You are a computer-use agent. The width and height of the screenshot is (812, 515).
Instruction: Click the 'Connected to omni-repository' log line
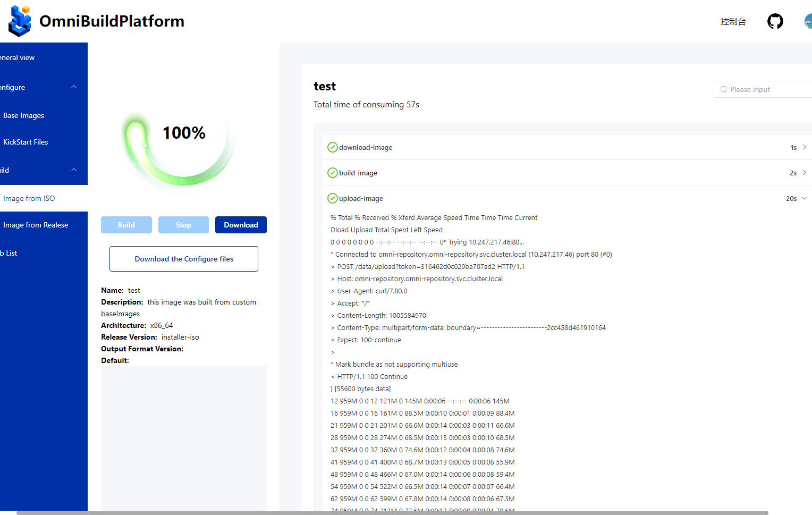(471, 255)
